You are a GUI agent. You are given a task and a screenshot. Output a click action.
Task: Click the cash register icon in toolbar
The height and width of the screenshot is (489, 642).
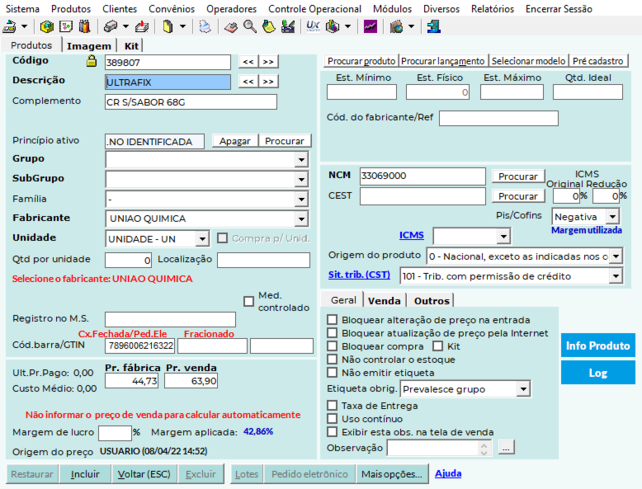point(9,27)
